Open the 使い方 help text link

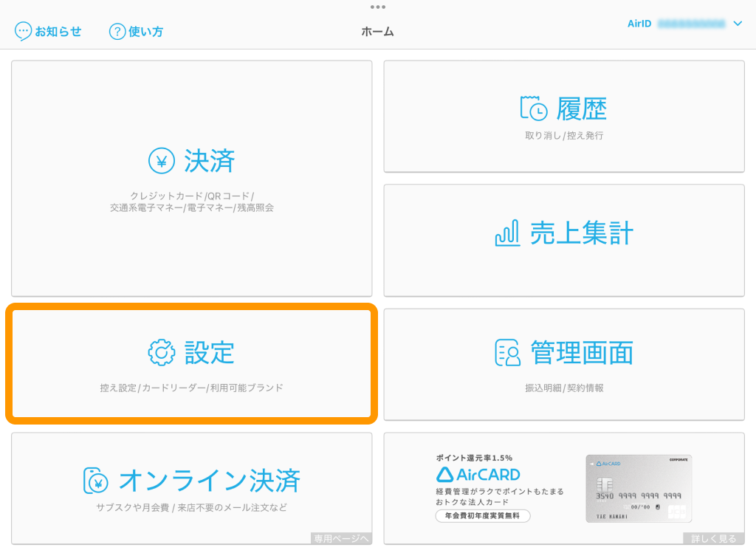pyautogui.click(x=146, y=32)
